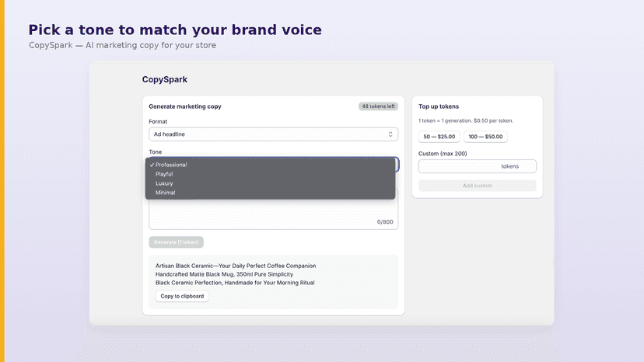Viewport: 644px width, 362px height.
Task: Click the up-down chevron in Format field
Action: [x=390, y=134]
